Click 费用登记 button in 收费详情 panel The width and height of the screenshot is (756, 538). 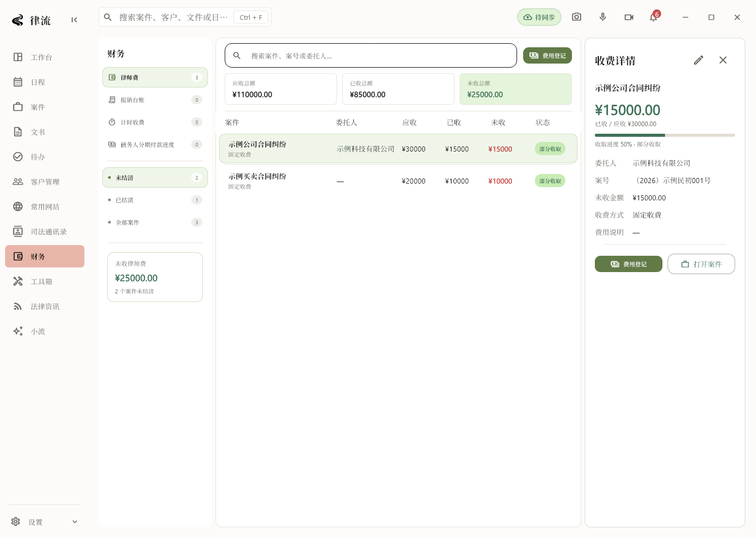pos(628,264)
